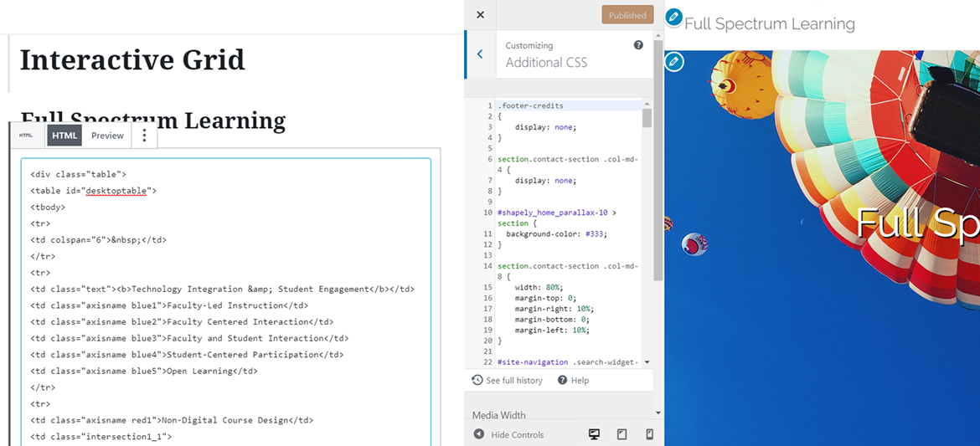Collapse the panel with Hide Controls
This screenshot has height=446, width=980.
point(508,434)
